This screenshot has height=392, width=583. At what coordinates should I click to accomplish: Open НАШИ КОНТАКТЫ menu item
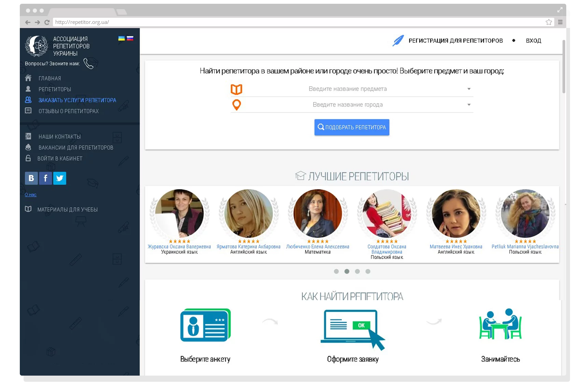point(60,137)
